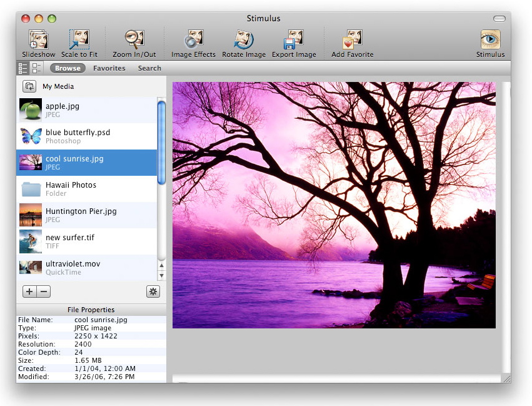This screenshot has width=532, height=406.
Task: Open the Image Effects tool
Action: (x=193, y=40)
